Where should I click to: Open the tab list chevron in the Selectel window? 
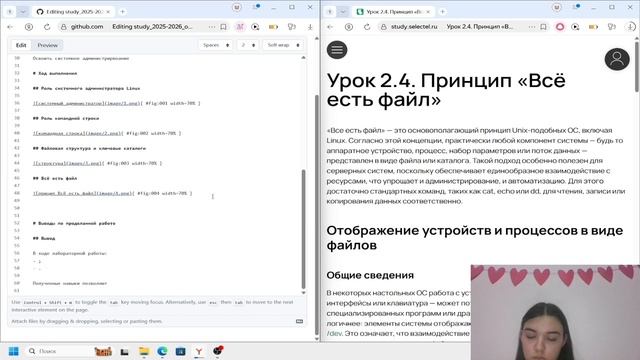click(x=343, y=12)
